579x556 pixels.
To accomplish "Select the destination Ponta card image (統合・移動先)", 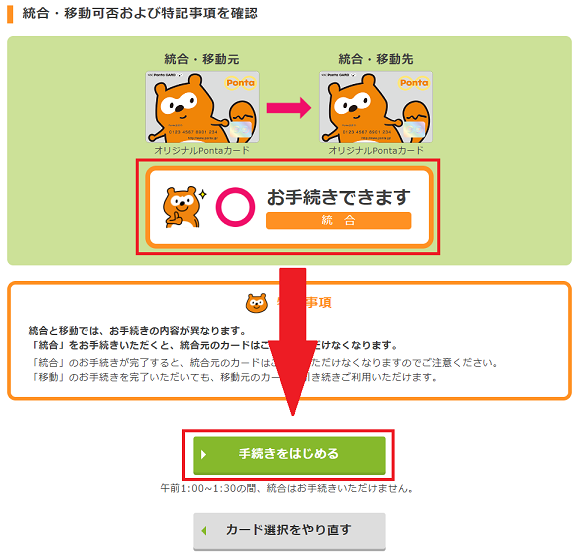I will (376, 107).
